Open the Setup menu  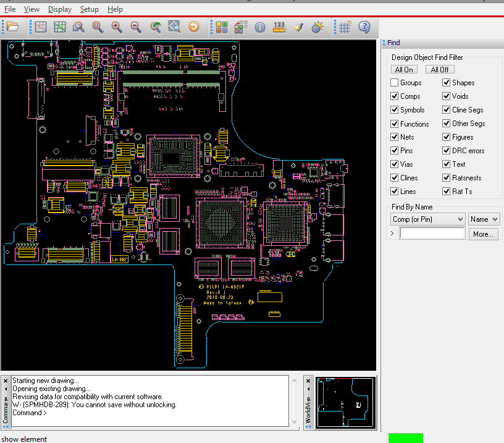click(89, 9)
